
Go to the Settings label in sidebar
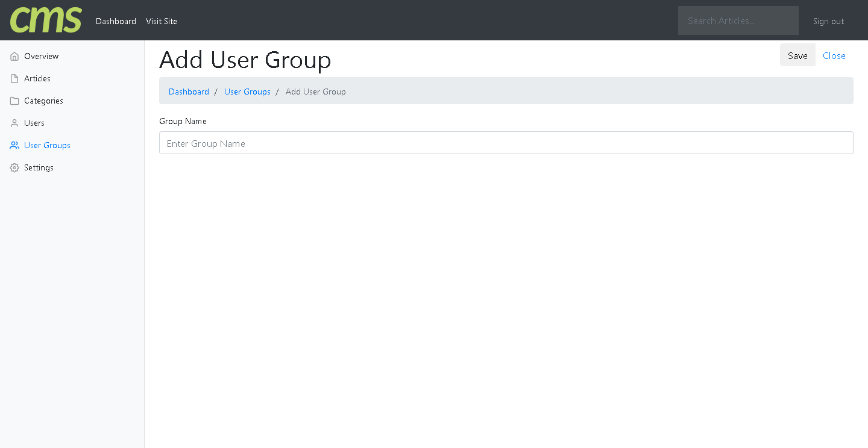click(39, 167)
